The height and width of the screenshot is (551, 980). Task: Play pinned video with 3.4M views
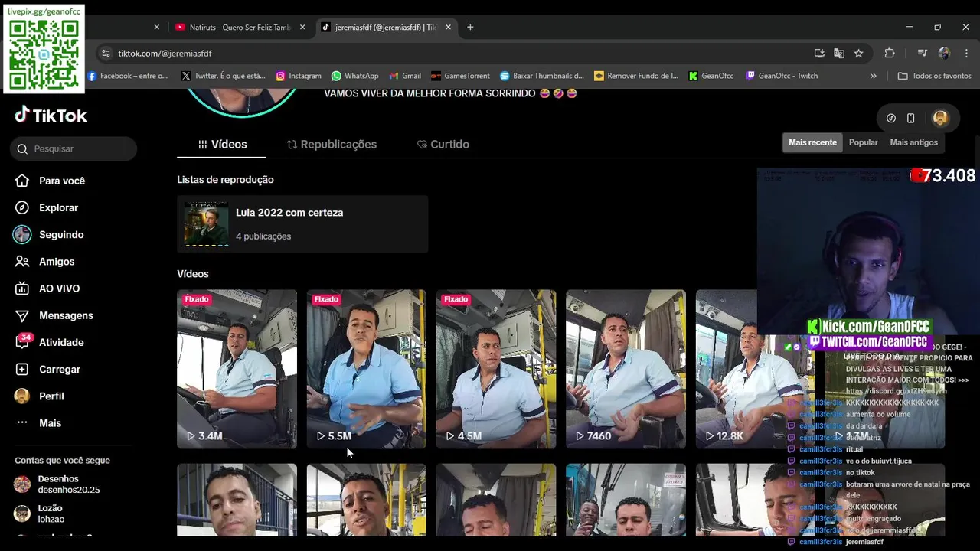click(x=237, y=369)
